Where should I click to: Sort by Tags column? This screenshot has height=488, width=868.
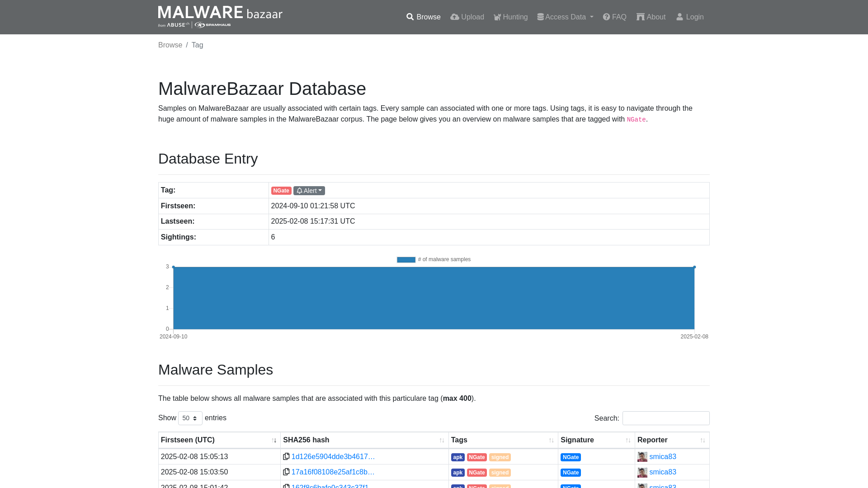(x=503, y=440)
